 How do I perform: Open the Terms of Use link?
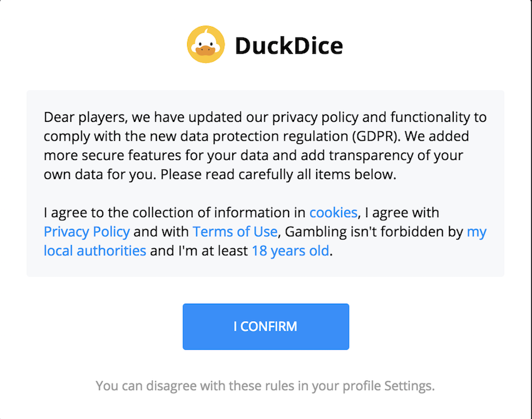coord(235,231)
